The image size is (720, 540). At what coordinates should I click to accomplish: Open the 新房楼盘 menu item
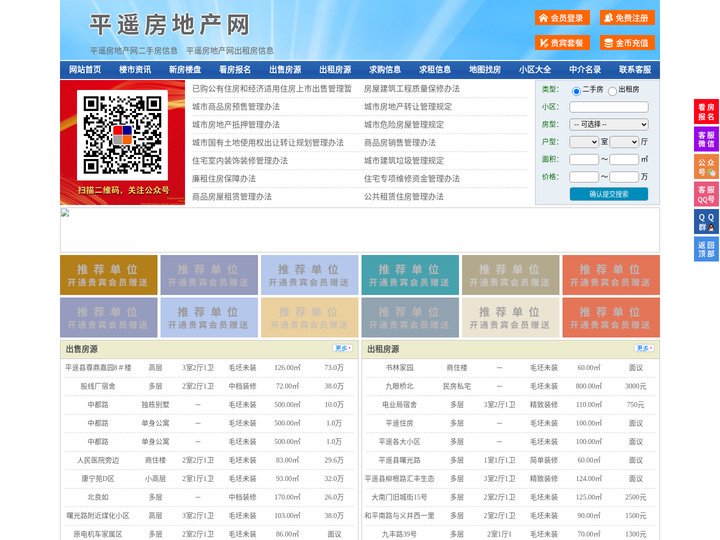click(185, 70)
